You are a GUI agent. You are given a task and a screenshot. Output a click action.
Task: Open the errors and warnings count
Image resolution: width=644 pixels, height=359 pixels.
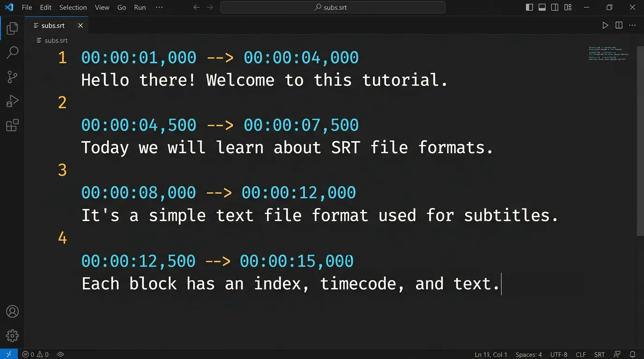[36, 354]
